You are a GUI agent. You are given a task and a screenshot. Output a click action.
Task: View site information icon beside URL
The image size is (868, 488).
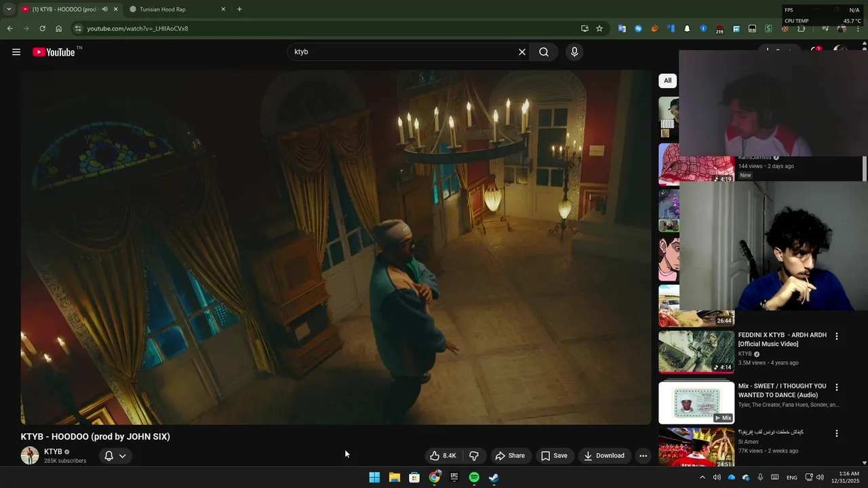[78, 28]
